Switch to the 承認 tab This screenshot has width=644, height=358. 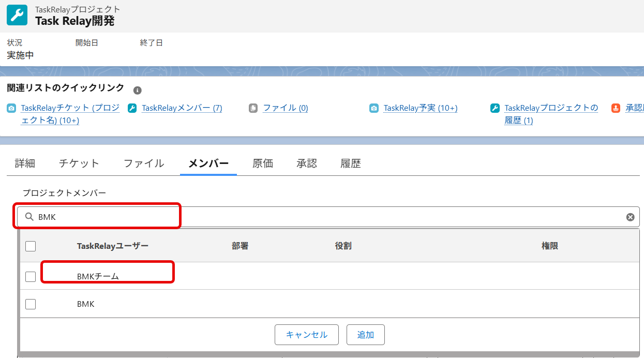pos(307,163)
